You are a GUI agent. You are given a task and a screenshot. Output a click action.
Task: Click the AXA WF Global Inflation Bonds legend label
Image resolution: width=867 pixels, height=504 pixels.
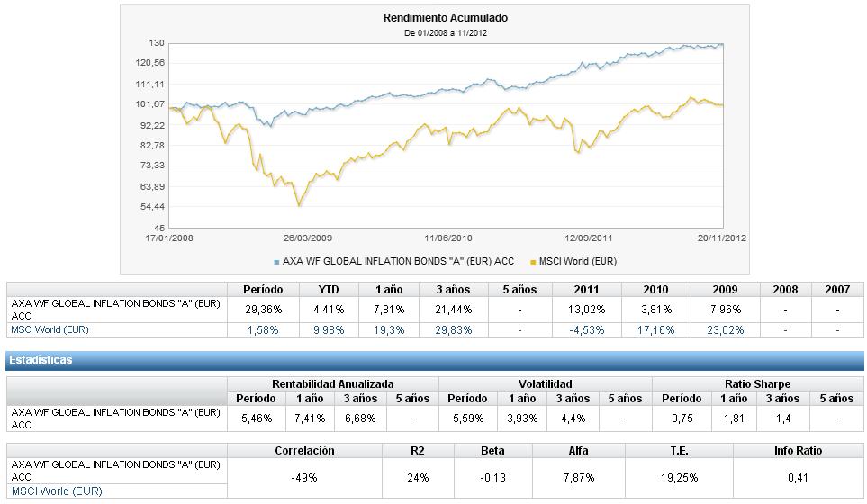point(398,262)
